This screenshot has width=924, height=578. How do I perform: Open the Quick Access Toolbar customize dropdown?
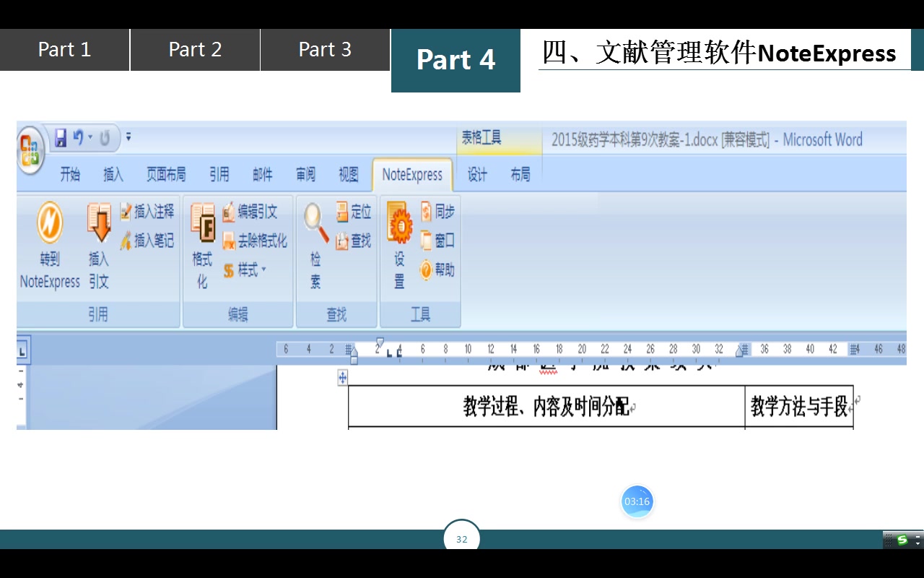coord(128,137)
